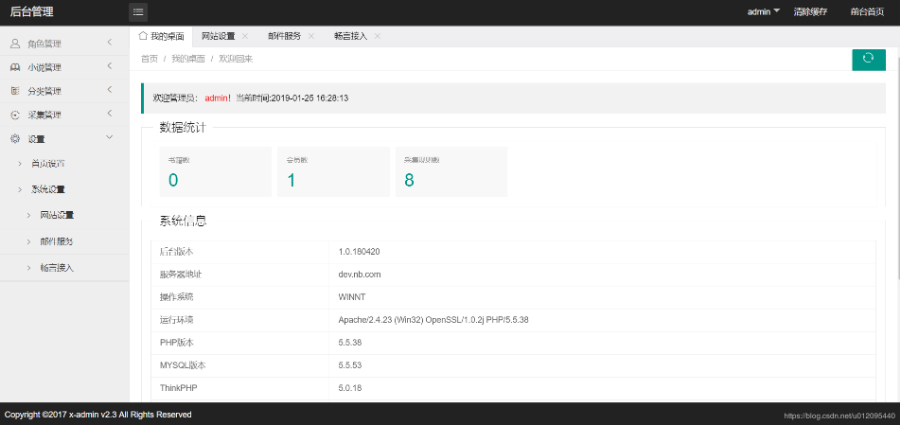Click the 小说管理 book icon
Viewport: 900px width, 425px height.
(x=15, y=67)
